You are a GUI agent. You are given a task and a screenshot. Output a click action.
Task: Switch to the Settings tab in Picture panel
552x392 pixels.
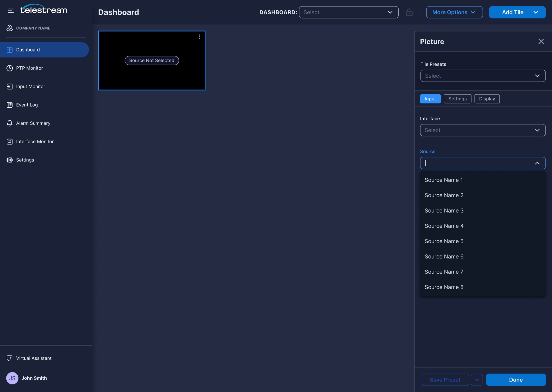(x=457, y=99)
